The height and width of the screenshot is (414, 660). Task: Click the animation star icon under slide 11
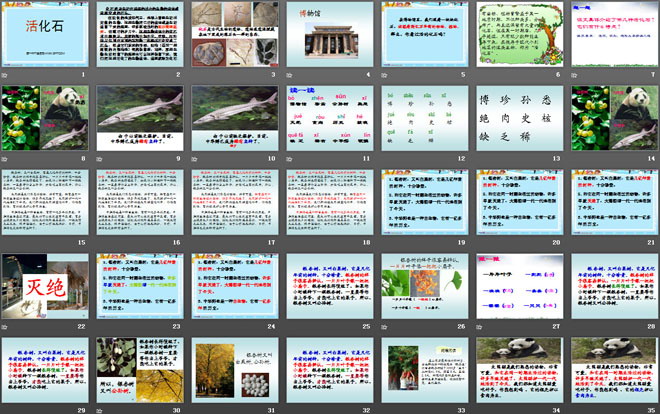[x=289, y=159]
